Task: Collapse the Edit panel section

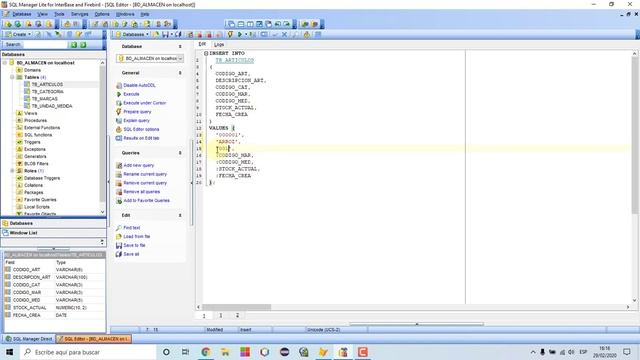Action: coord(180,215)
